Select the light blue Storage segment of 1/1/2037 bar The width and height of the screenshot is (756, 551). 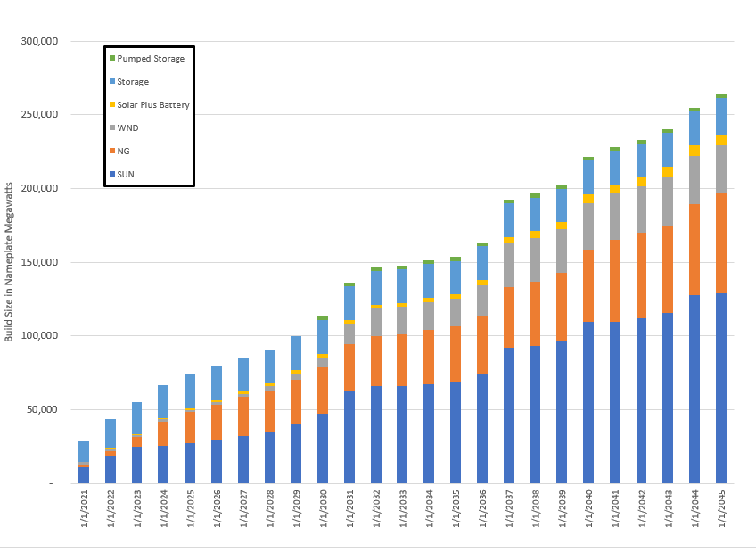[x=509, y=219]
